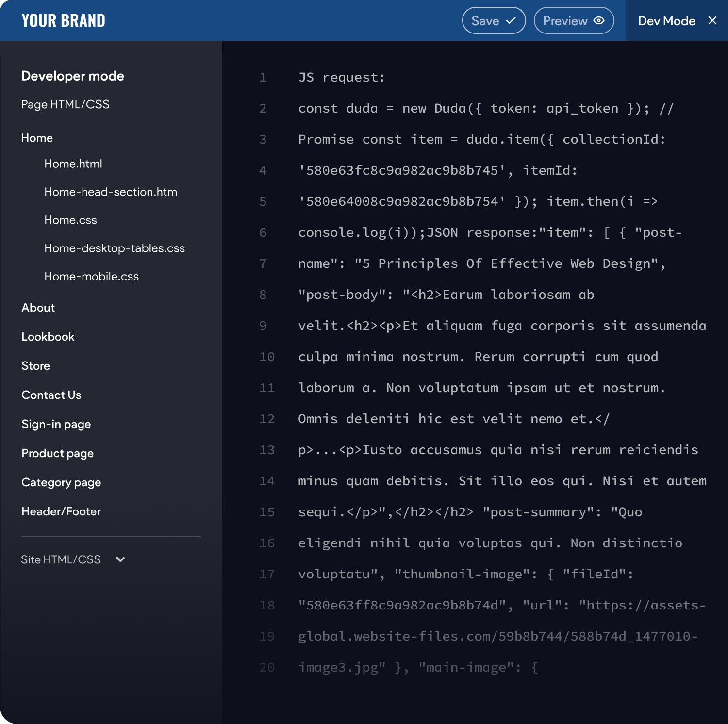Click line 12 with 'Omnis deleniti hic'
The height and width of the screenshot is (724, 728).
454,419
